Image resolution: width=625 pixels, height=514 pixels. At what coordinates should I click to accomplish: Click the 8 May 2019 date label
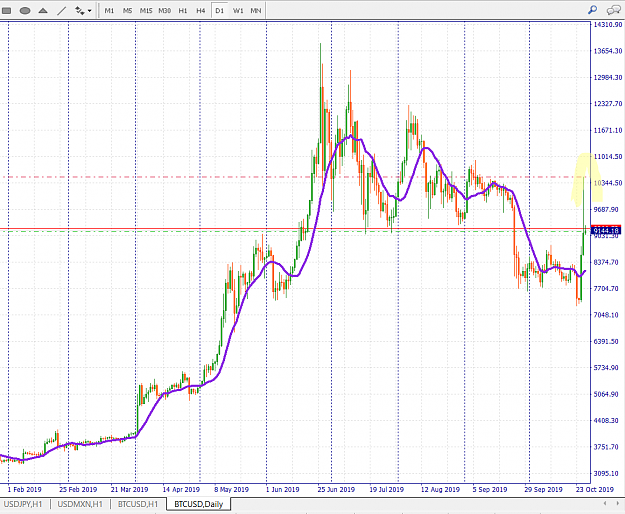(231, 489)
